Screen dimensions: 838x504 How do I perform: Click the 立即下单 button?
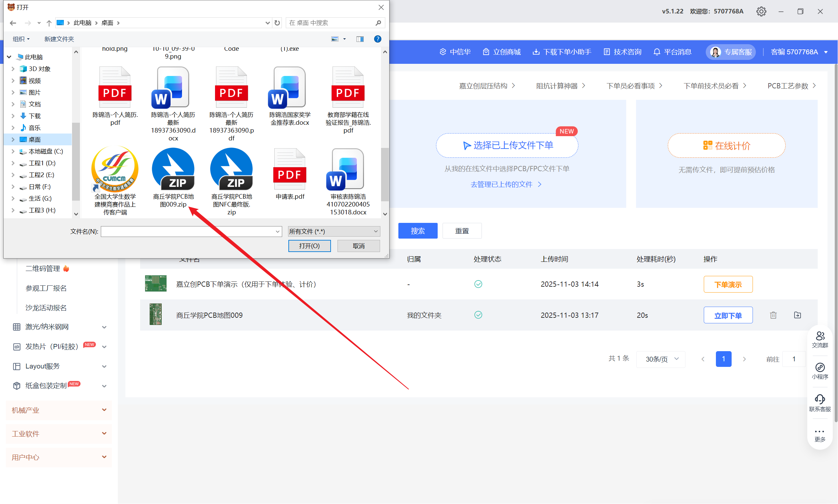[728, 315]
